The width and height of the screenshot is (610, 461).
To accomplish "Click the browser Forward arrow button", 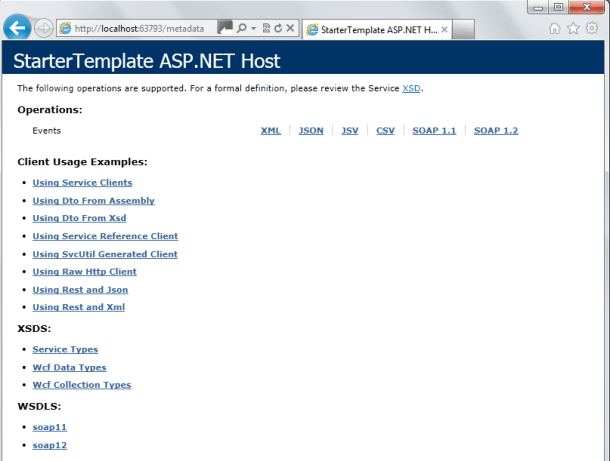I will pos(44,28).
